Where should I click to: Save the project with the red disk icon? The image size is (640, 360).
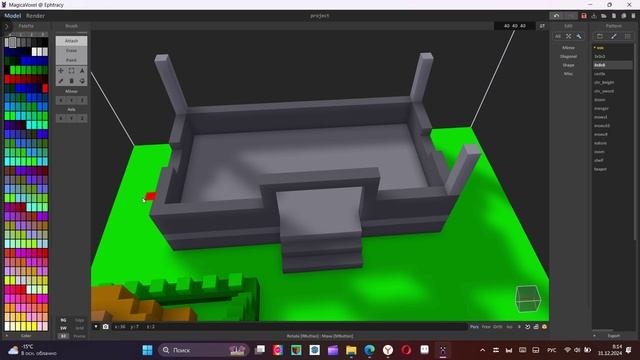584,16
